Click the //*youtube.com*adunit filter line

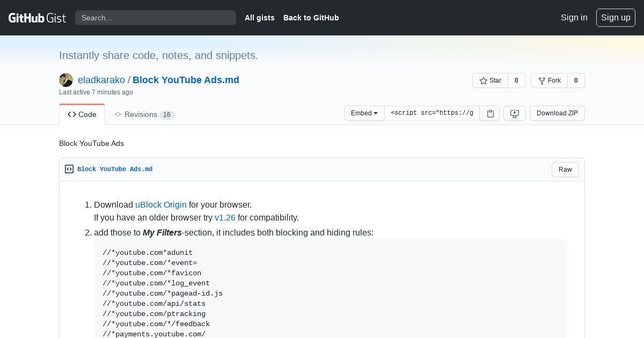tap(148, 253)
